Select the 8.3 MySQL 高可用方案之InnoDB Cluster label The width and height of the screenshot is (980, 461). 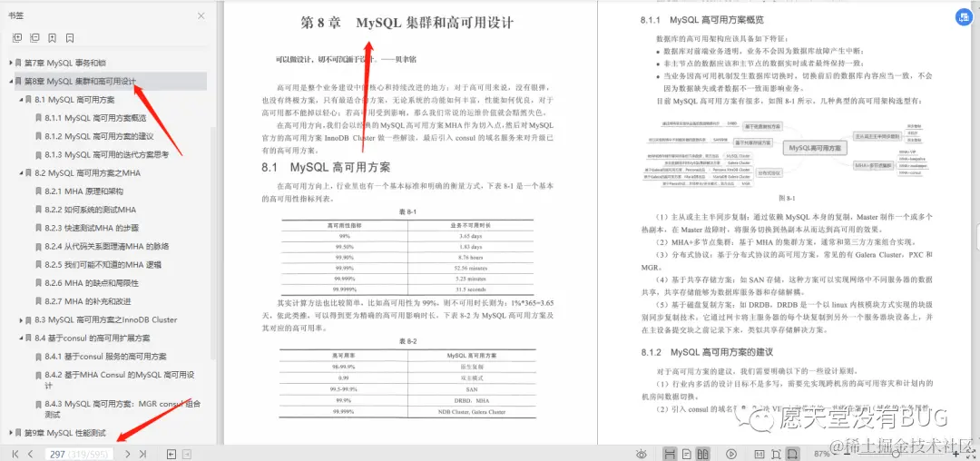click(105, 319)
